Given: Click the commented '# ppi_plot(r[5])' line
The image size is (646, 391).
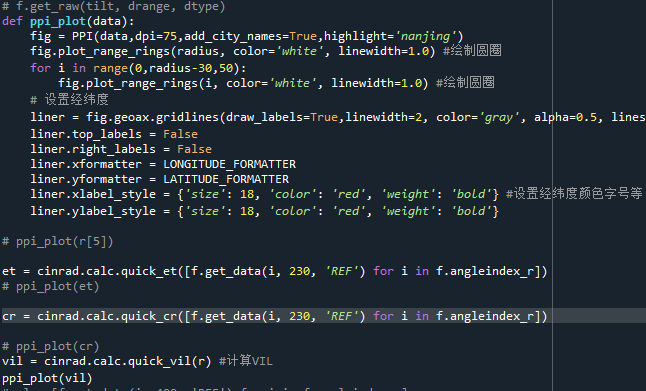Looking at the screenshot, I should [58, 241].
